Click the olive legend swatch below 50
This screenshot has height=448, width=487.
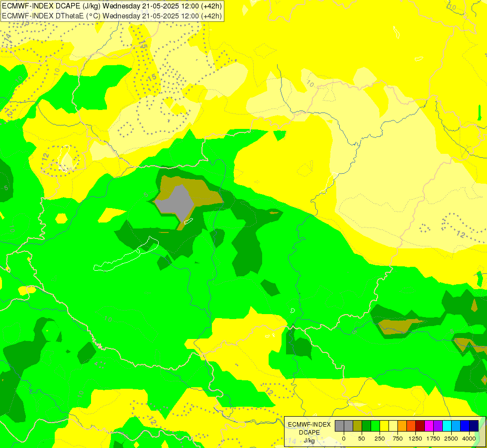tap(358, 426)
